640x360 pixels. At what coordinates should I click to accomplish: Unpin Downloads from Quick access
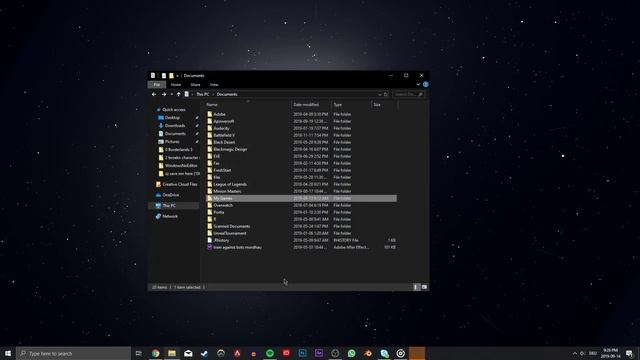197,126
